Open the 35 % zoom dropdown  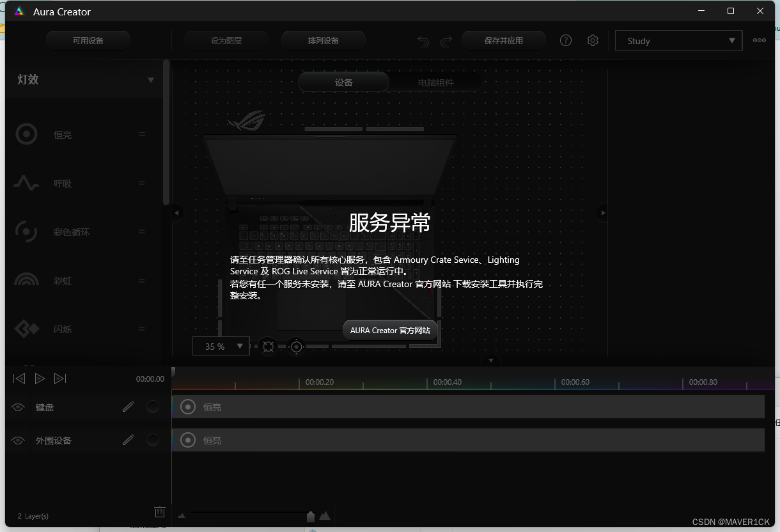(221, 346)
